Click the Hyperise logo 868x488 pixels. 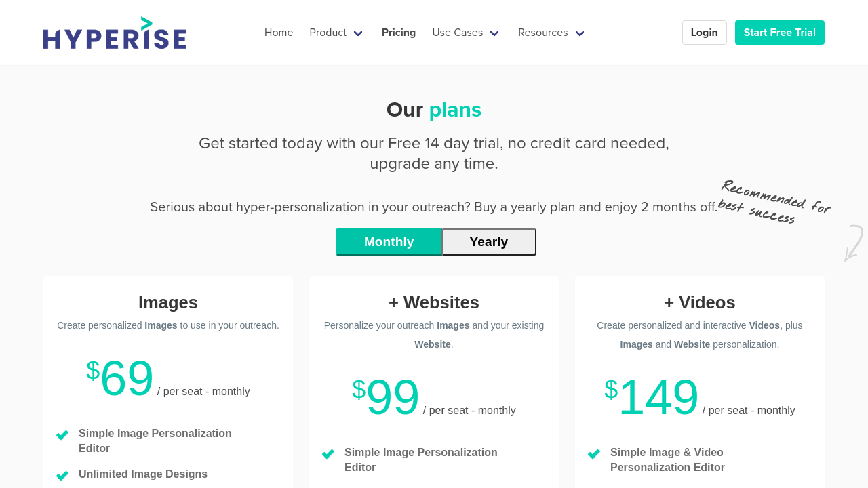[115, 33]
